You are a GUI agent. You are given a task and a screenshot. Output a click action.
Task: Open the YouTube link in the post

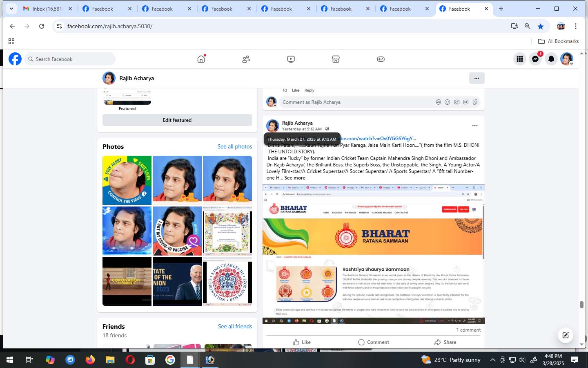378,139
